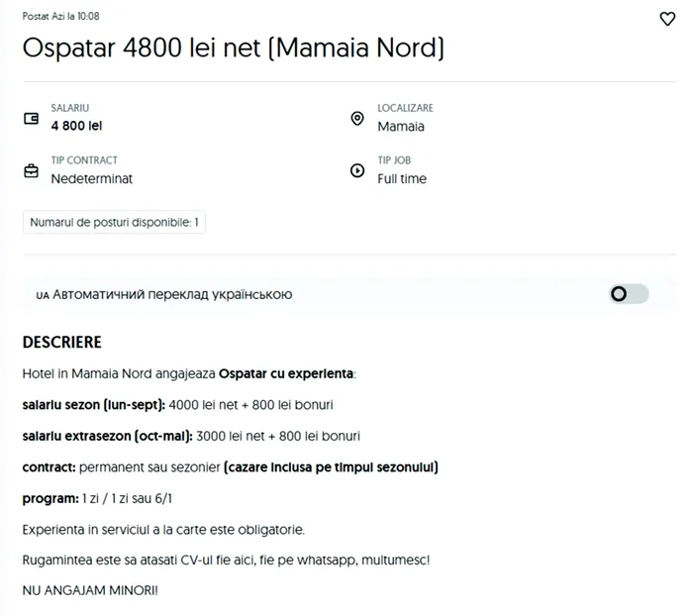693x616 pixels.
Task: Click the wallet icon beside Salariu
Action: (x=31, y=119)
